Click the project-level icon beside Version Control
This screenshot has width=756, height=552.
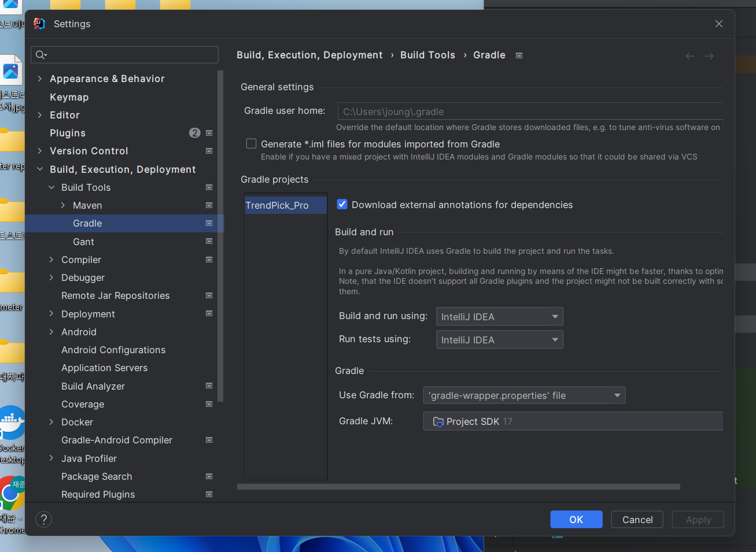(209, 151)
